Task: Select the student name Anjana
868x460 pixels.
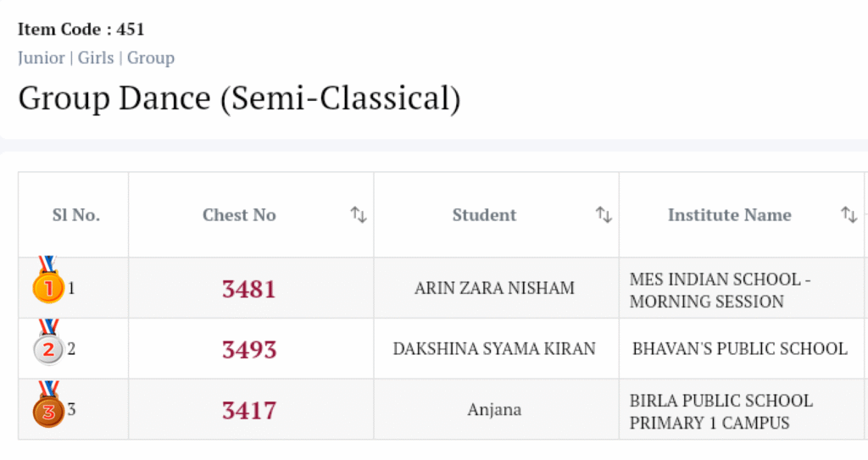Action: 494,410
